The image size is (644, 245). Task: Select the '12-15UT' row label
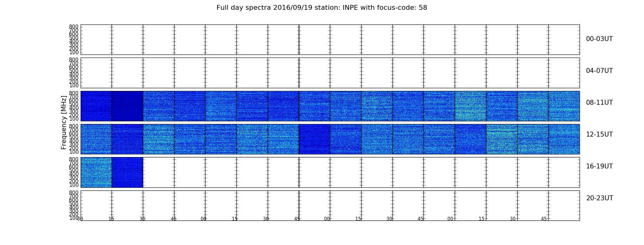(x=599, y=134)
